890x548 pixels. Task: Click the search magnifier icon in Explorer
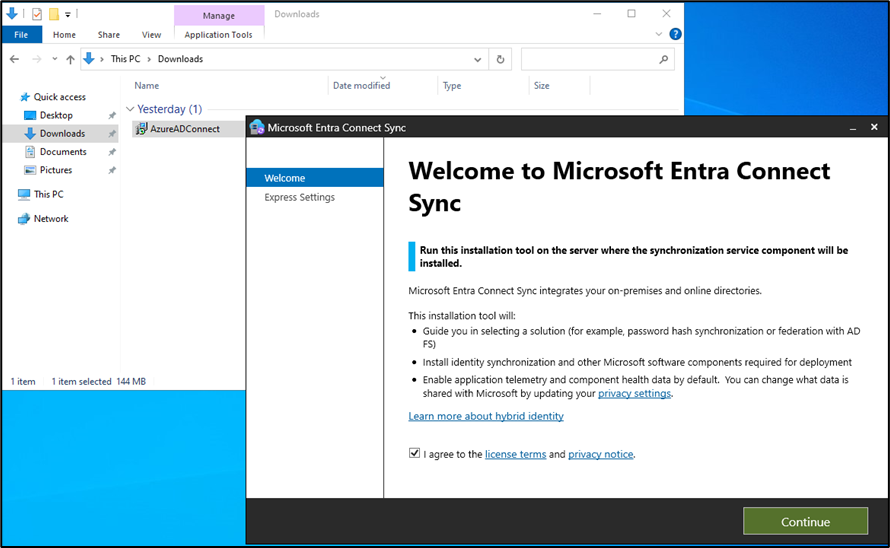point(664,59)
